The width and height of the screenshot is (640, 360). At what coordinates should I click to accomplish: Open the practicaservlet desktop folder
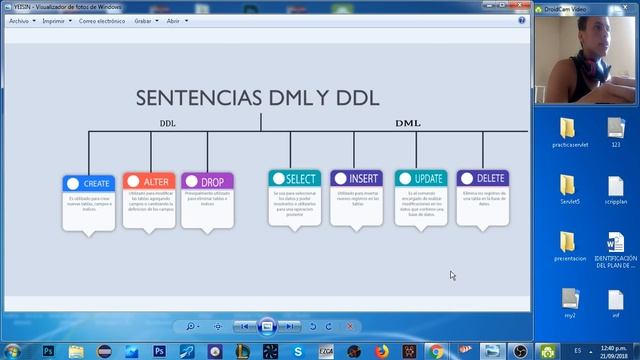[570, 133]
